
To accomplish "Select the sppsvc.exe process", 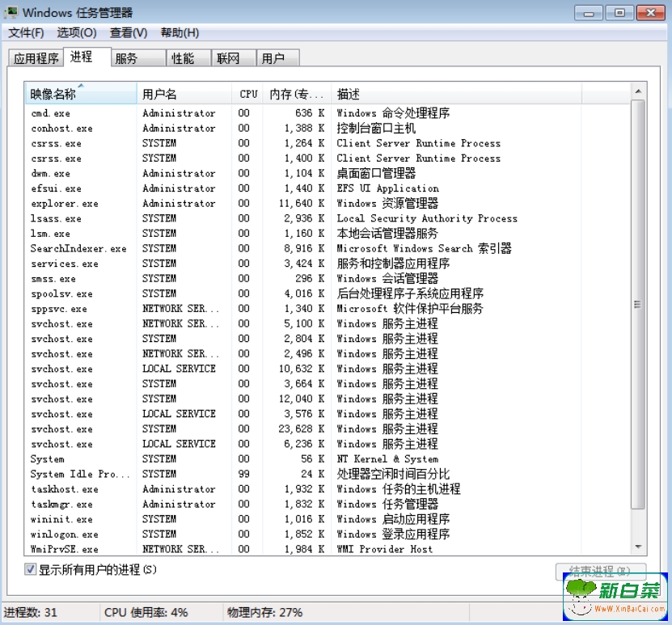I will (x=328, y=308).
